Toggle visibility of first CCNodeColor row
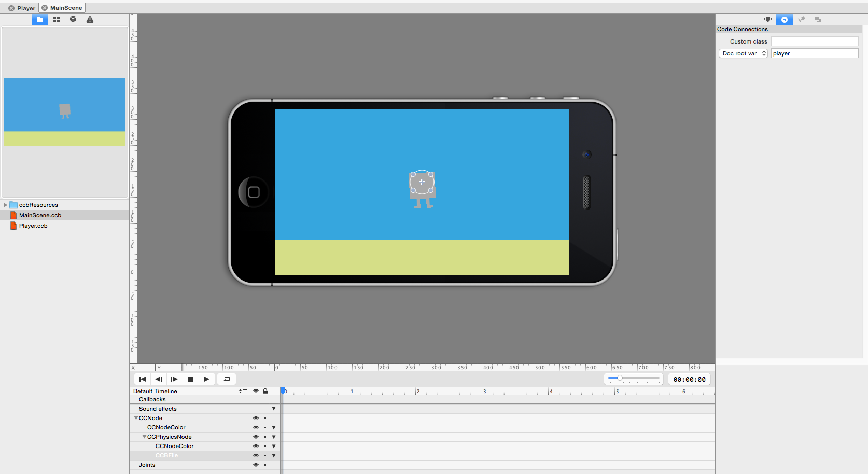This screenshot has height=474, width=868. [256, 427]
